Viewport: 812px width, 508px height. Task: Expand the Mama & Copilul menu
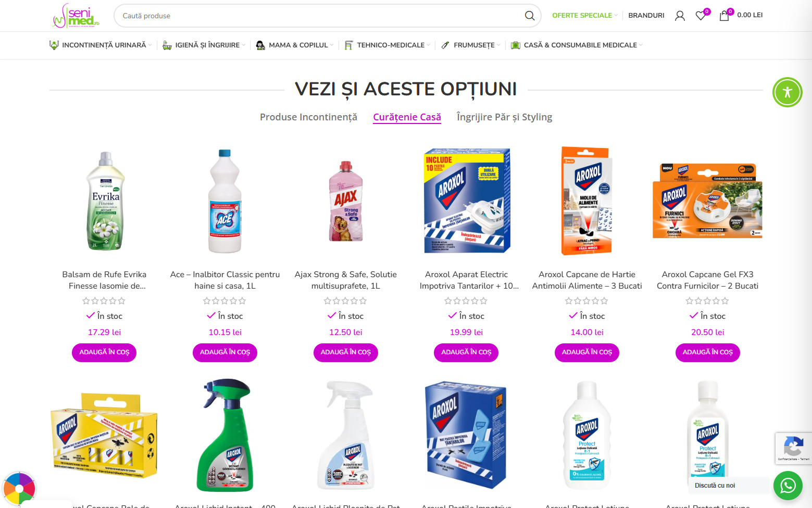[x=295, y=45]
